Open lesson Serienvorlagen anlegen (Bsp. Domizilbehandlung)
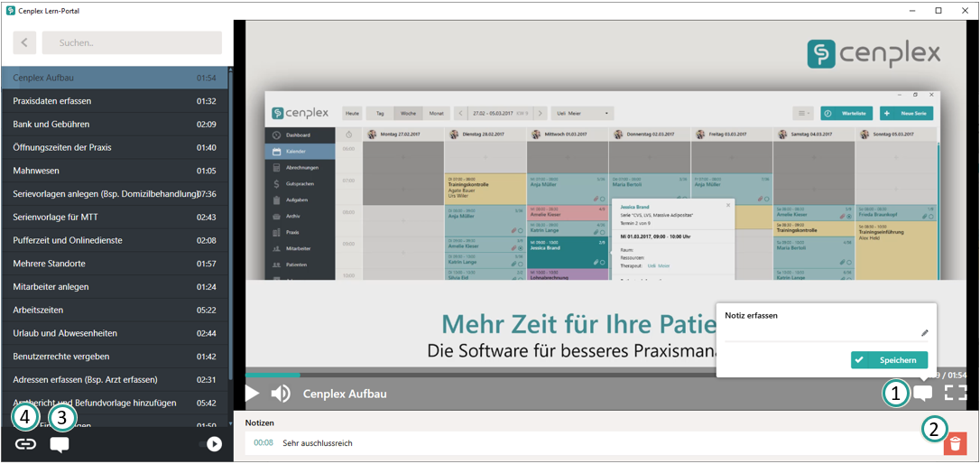This screenshot has height=464, width=980. point(116,194)
